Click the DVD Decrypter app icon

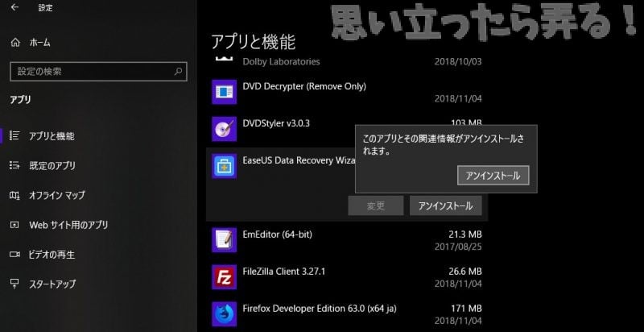pos(224,92)
